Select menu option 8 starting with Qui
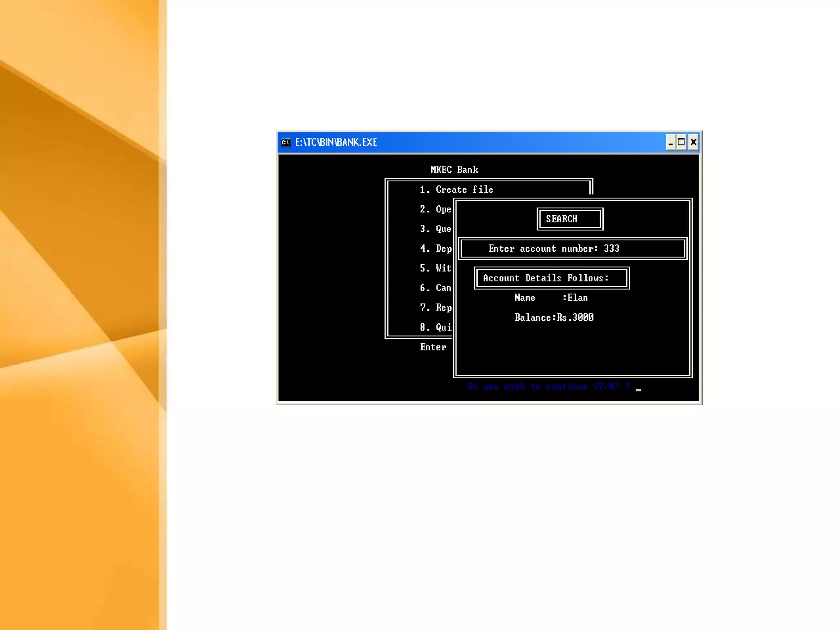The height and width of the screenshot is (630, 840). point(435,327)
